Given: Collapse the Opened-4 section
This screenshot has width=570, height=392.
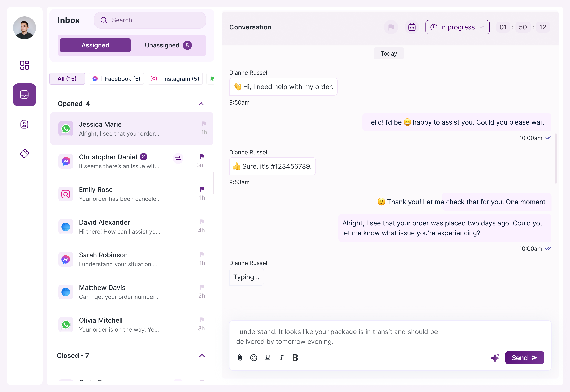Looking at the screenshot, I should tap(201, 104).
